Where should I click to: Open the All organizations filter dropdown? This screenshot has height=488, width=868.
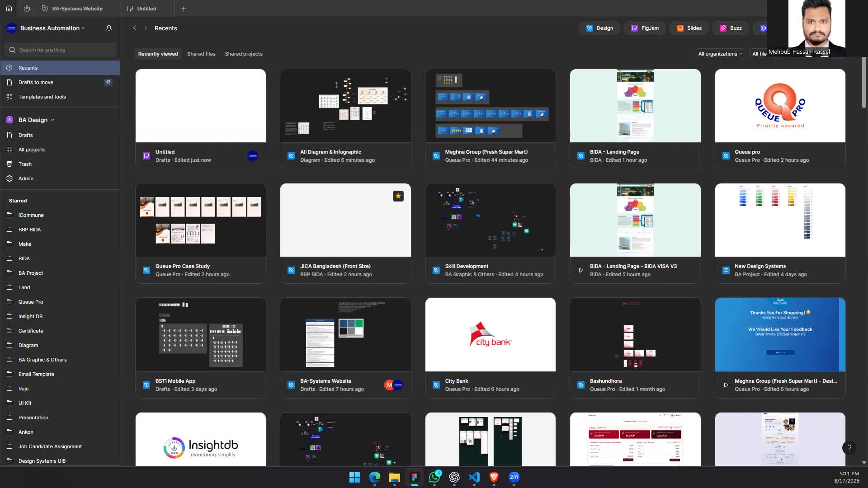720,54
